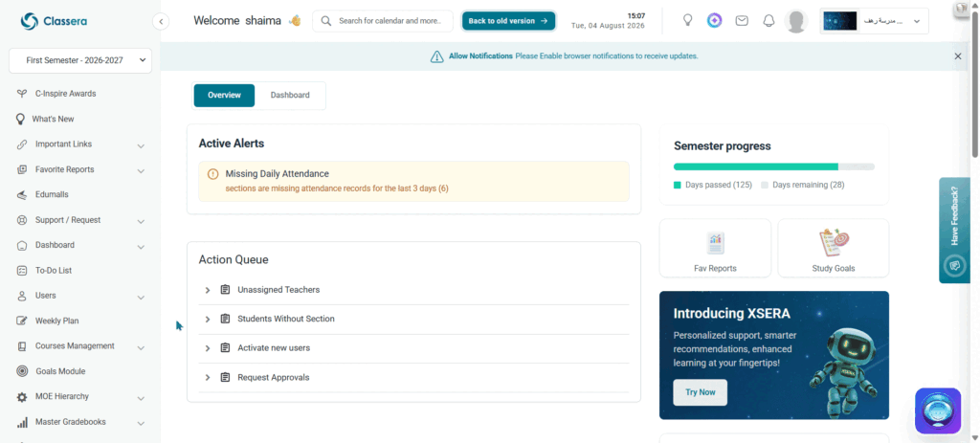Screen dimensions: 980x443
Task: Click the Classera logo
Action: (54, 21)
